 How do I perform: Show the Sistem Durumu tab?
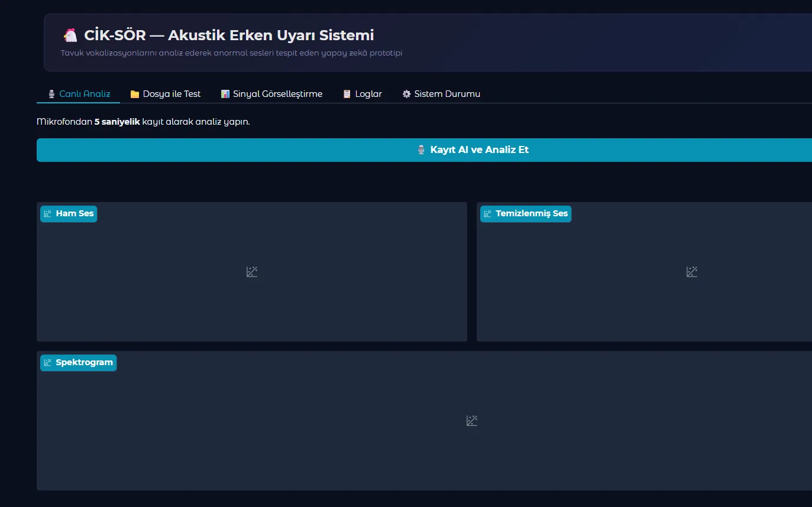441,94
